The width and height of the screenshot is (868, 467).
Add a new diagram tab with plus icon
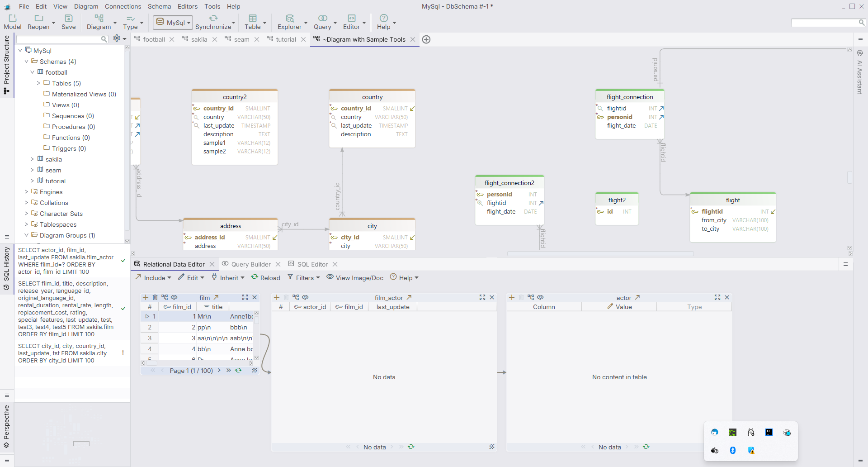click(426, 39)
